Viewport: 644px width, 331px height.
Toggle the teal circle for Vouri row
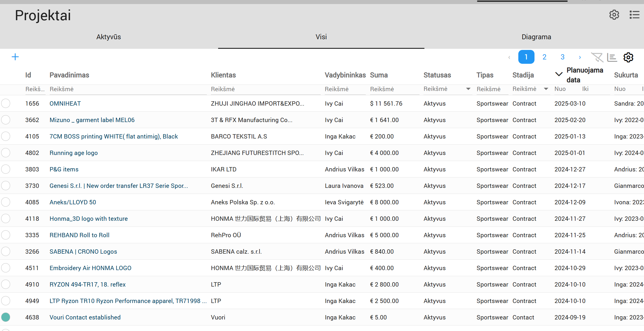pyautogui.click(x=5, y=317)
